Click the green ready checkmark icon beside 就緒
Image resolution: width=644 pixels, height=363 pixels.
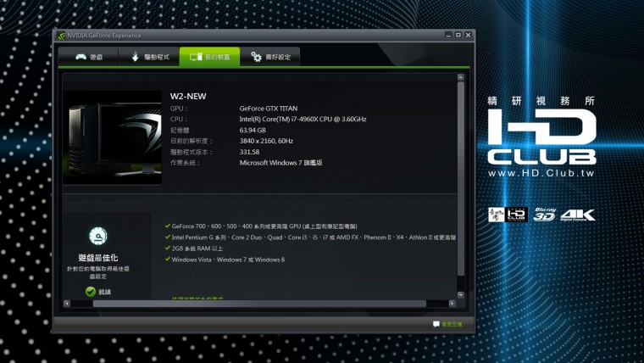[91, 292]
